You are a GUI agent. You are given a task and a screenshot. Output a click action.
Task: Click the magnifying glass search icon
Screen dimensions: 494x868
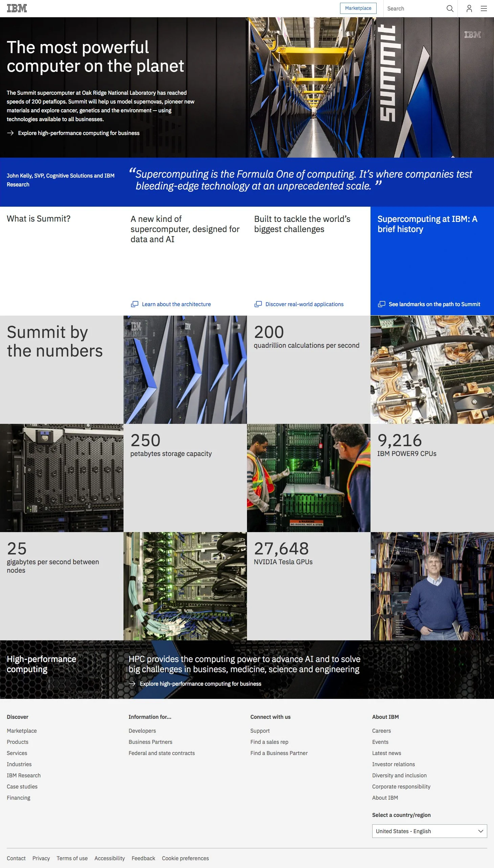point(450,8)
